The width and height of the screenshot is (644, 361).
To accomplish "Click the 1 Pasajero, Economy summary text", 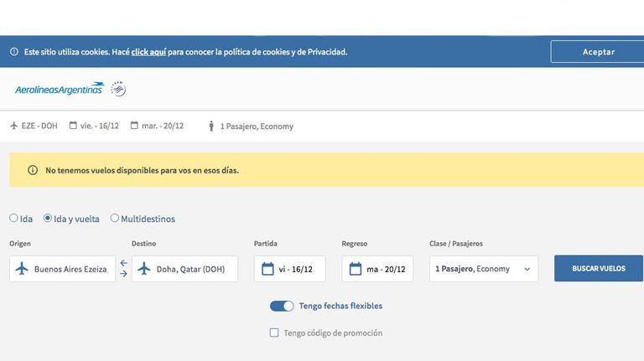I will pyautogui.click(x=257, y=126).
